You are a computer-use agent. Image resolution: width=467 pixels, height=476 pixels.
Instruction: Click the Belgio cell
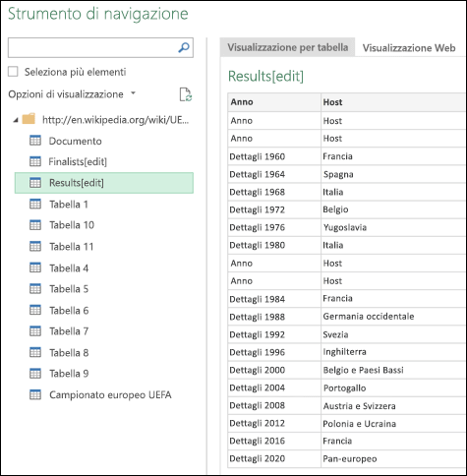pos(393,209)
